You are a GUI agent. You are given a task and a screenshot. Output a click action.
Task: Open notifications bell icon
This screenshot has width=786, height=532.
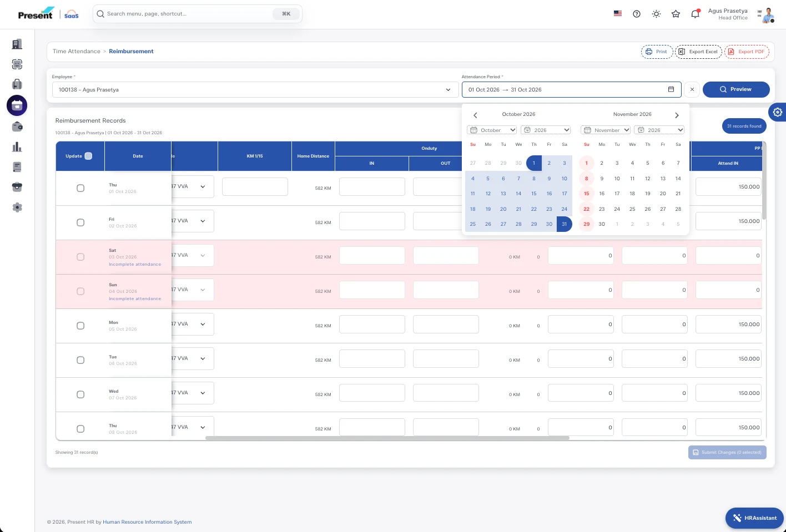(695, 14)
